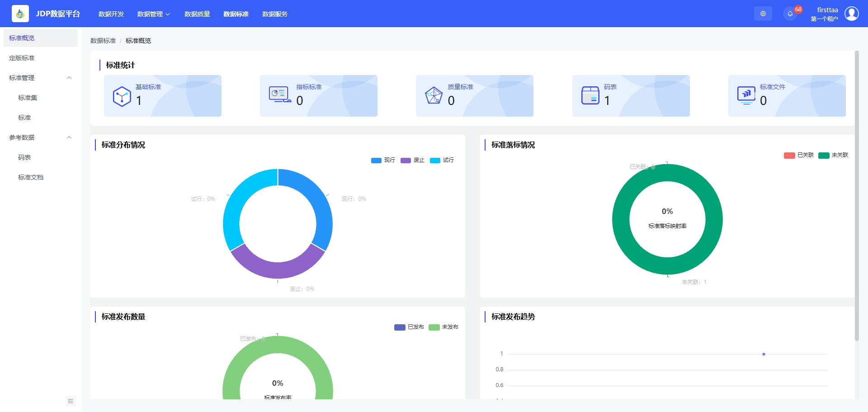Collapse the 标准管理 sidebar group chevron

(69, 78)
